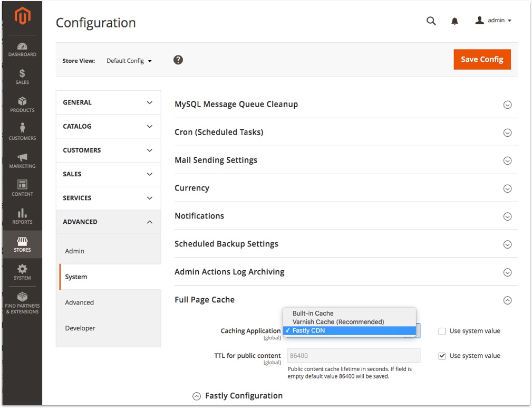This screenshot has height=408, width=532.
Task: Open the Marketing sidebar menu
Action: tap(22, 160)
